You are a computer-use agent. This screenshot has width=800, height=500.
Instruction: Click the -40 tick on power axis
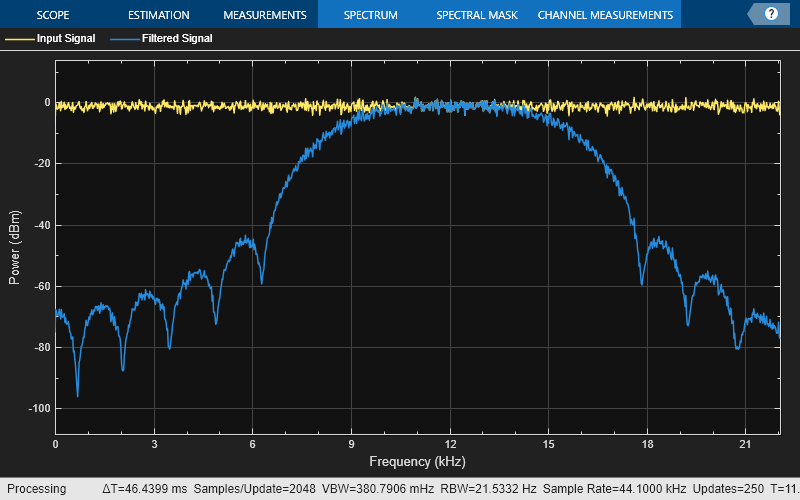pyautogui.click(x=43, y=225)
